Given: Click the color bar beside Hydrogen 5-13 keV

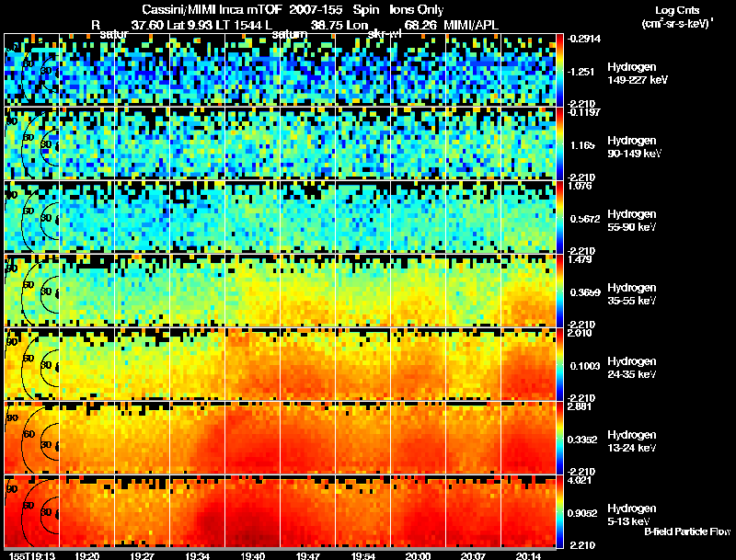Looking at the screenshot, I should pyautogui.click(x=559, y=511).
